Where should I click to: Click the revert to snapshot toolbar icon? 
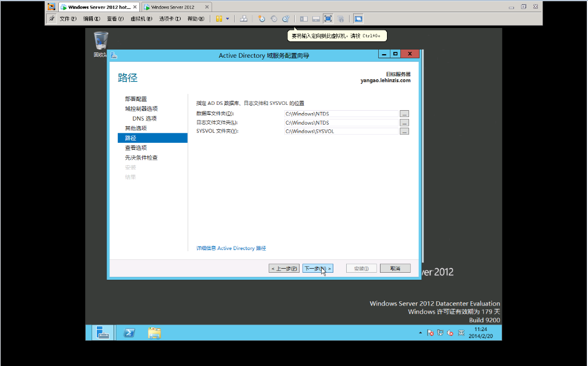pos(274,19)
